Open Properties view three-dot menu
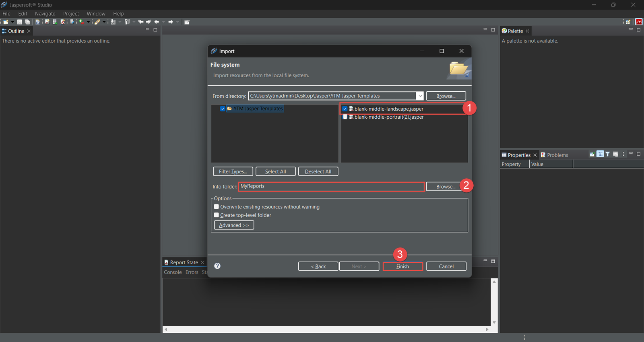Viewport: 644px width, 342px height. [623, 155]
